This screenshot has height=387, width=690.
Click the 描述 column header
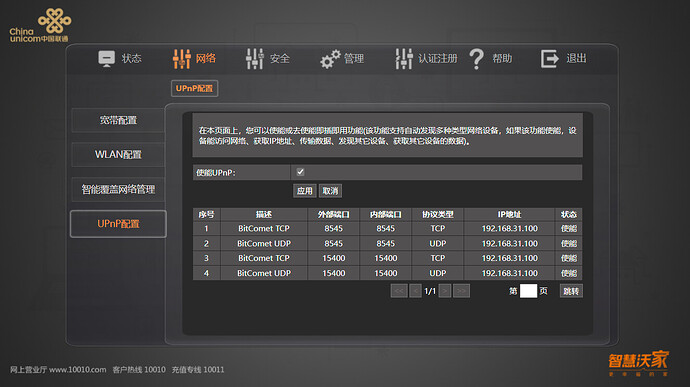tap(264, 214)
